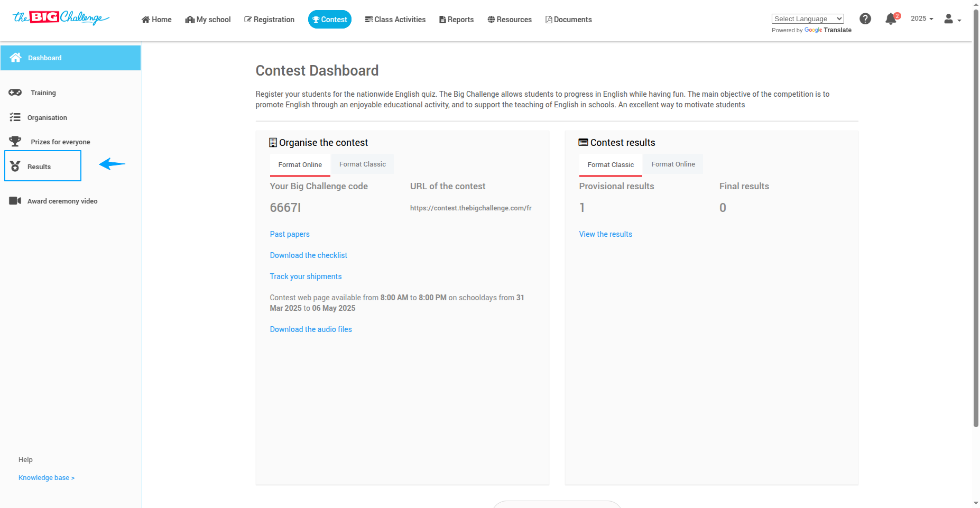Click the Organisation checklist icon
Image resolution: width=980 pixels, height=508 pixels.
point(15,117)
